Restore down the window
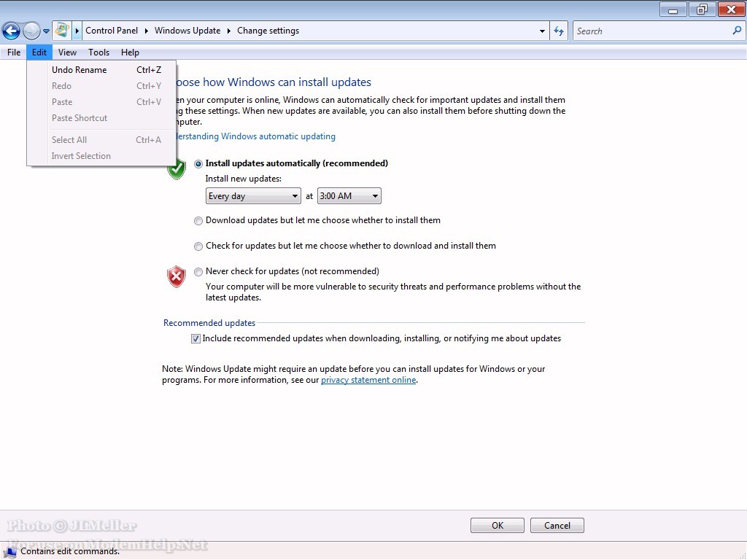 pos(702,9)
